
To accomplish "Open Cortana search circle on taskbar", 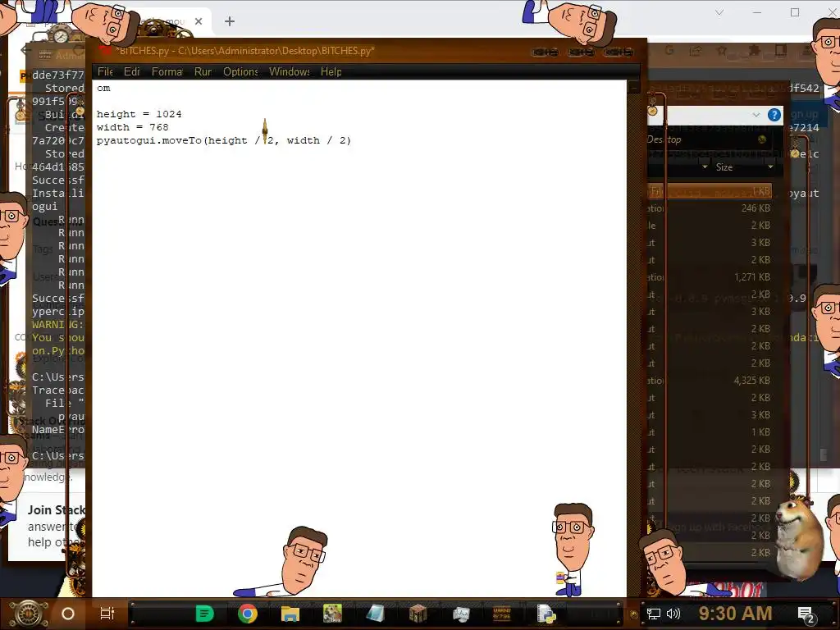I will pos(68,614).
